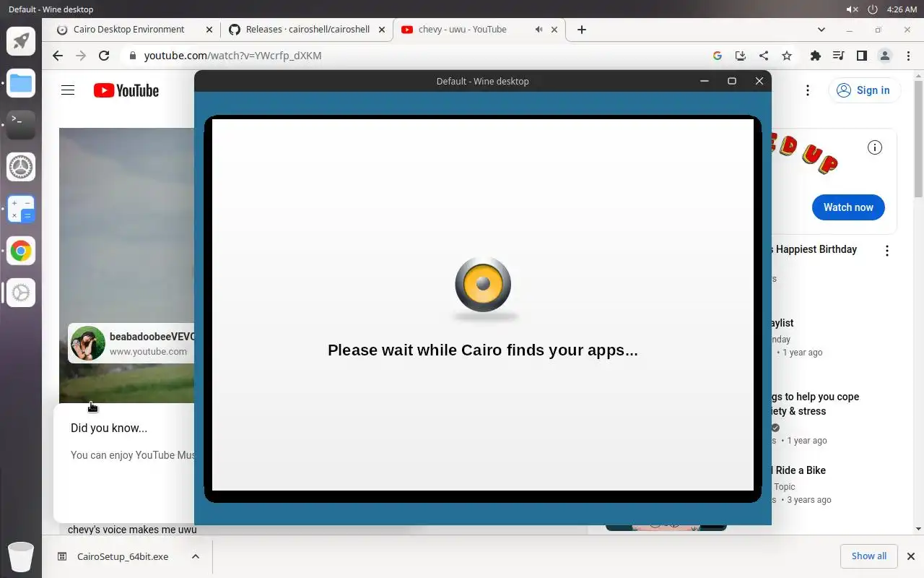Go forward in Chrome browser

pyautogui.click(x=81, y=56)
